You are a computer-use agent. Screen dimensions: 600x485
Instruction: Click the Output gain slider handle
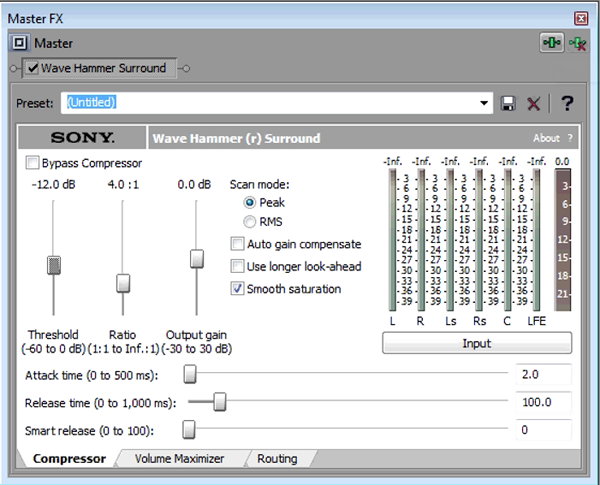click(197, 259)
